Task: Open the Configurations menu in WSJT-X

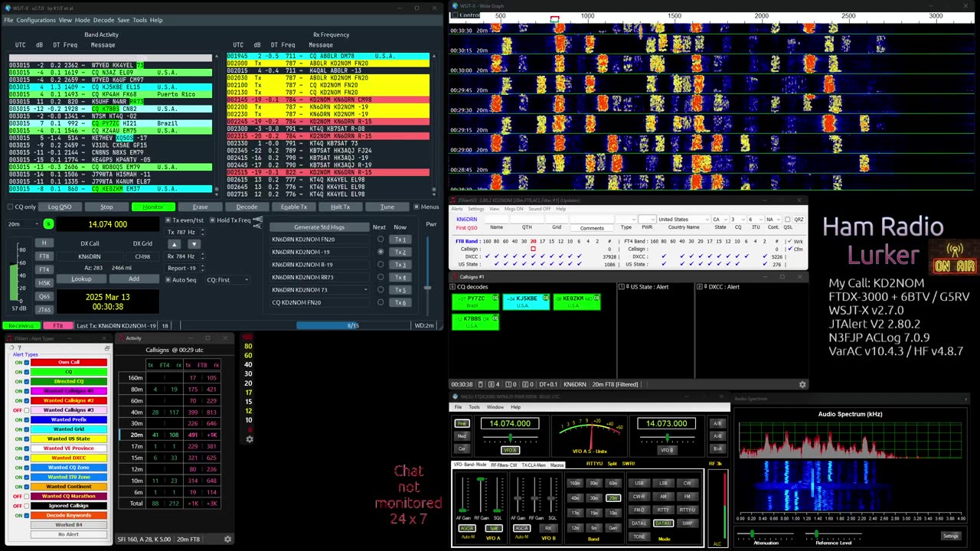Action: 36,20
